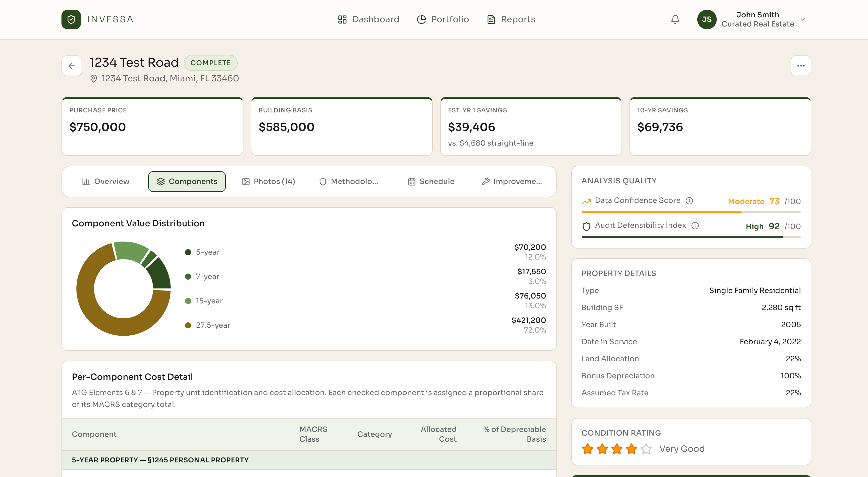Click the $750,000 purchase price value

click(x=97, y=127)
